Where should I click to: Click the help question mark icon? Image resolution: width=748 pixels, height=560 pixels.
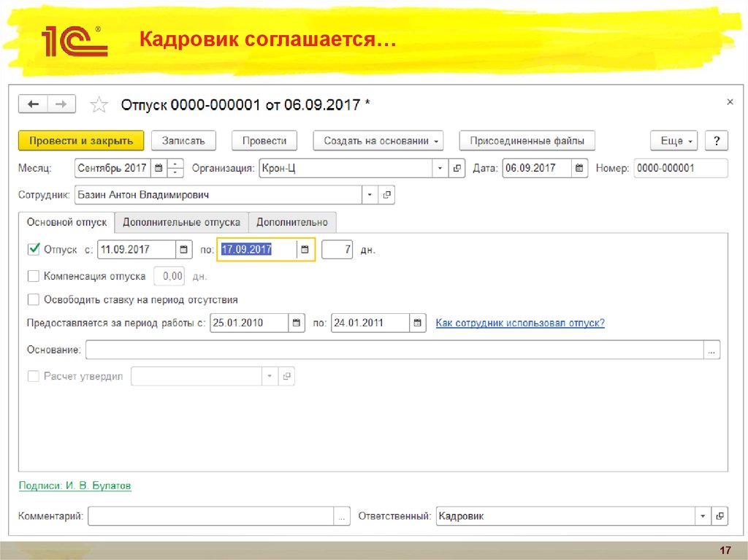tap(717, 140)
